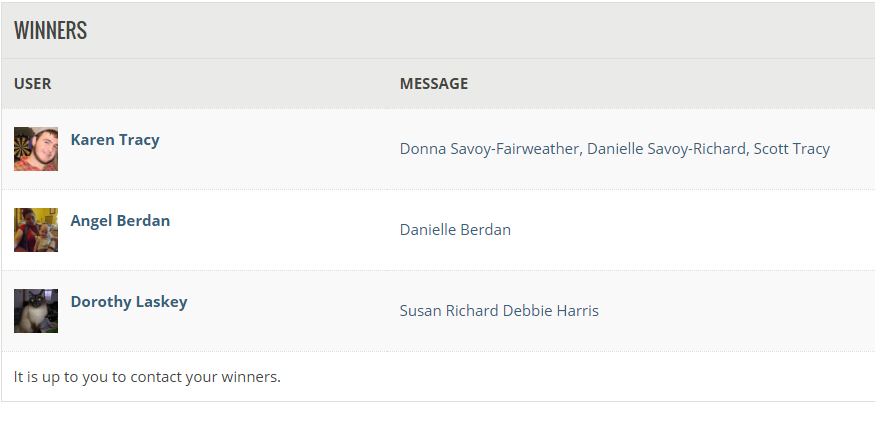This screenshot has height=421, width=875.
Task: Select the Dorothy Laskey table row
Action: tap(438, 311)
